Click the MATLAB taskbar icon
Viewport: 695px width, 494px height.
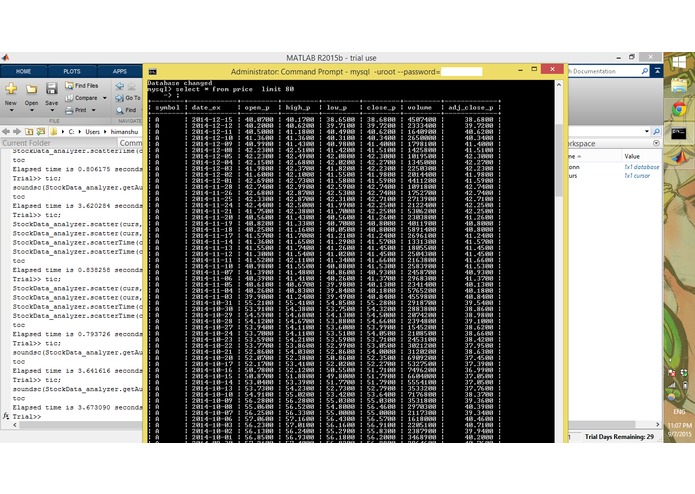679,156
